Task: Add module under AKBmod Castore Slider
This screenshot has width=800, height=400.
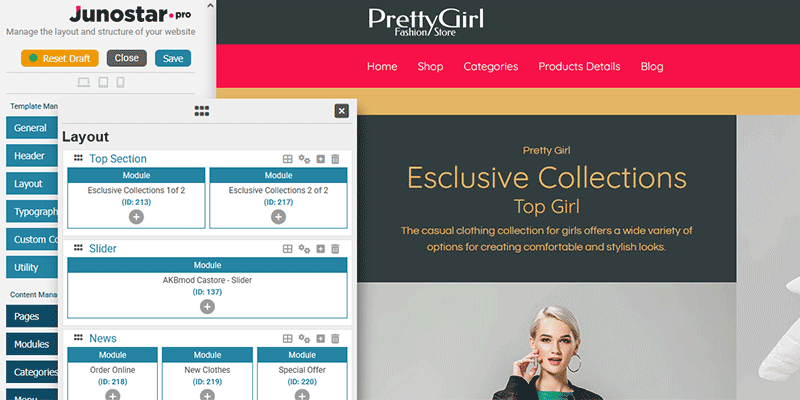Action: [x=207, y=307]
